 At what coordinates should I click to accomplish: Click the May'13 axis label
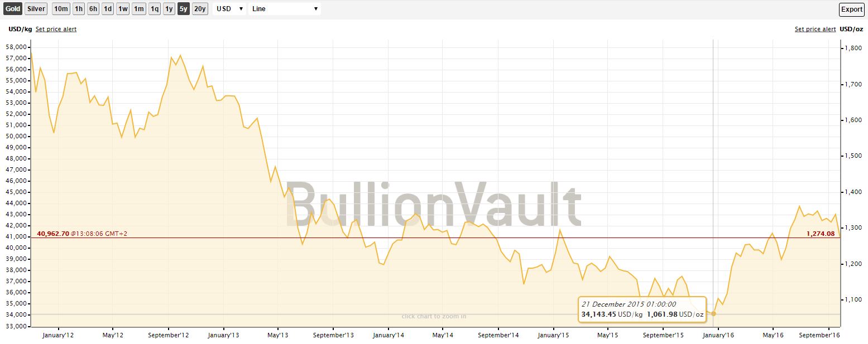point(277,335)
